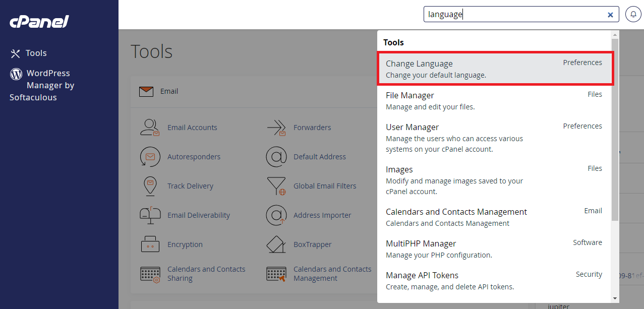Open the Email Accounts link
The width and height of the screenshot is (644, 309).
[x=192, y=128]
